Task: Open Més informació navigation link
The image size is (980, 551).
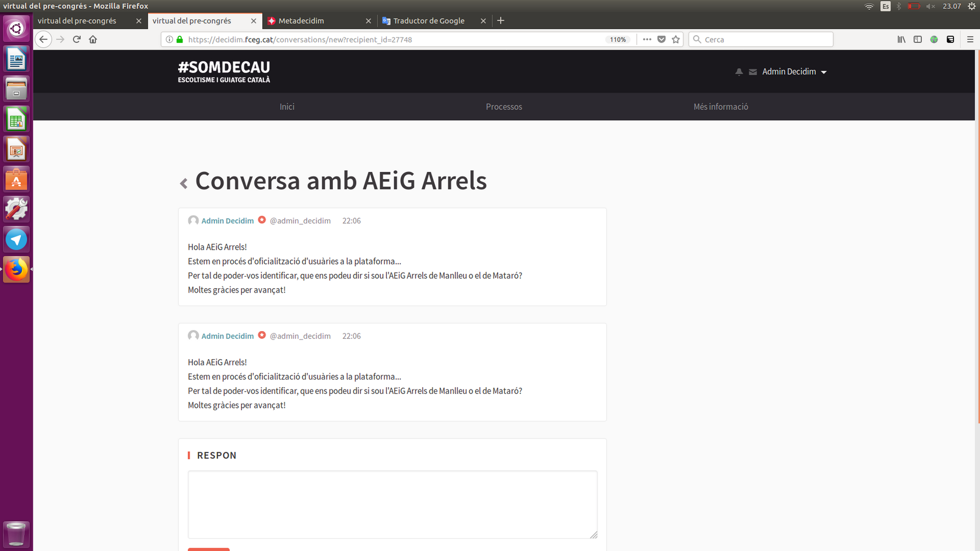Action: click(720, 107)
